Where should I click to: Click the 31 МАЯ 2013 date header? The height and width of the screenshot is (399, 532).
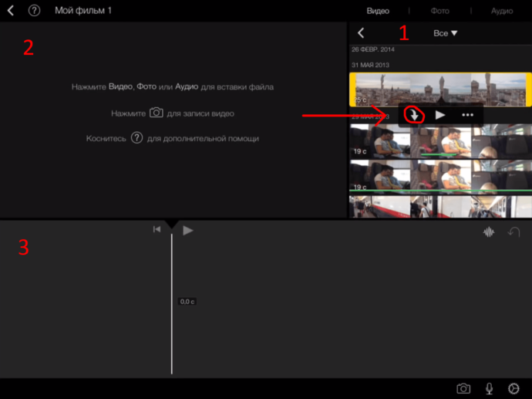(370, 65)
